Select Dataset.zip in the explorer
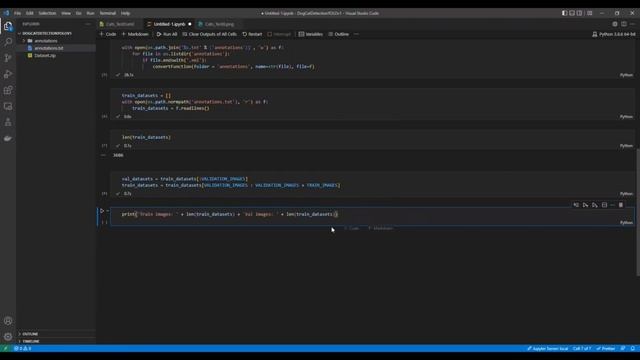This screenshot has height=360, width=640. [x=45, y=56]
